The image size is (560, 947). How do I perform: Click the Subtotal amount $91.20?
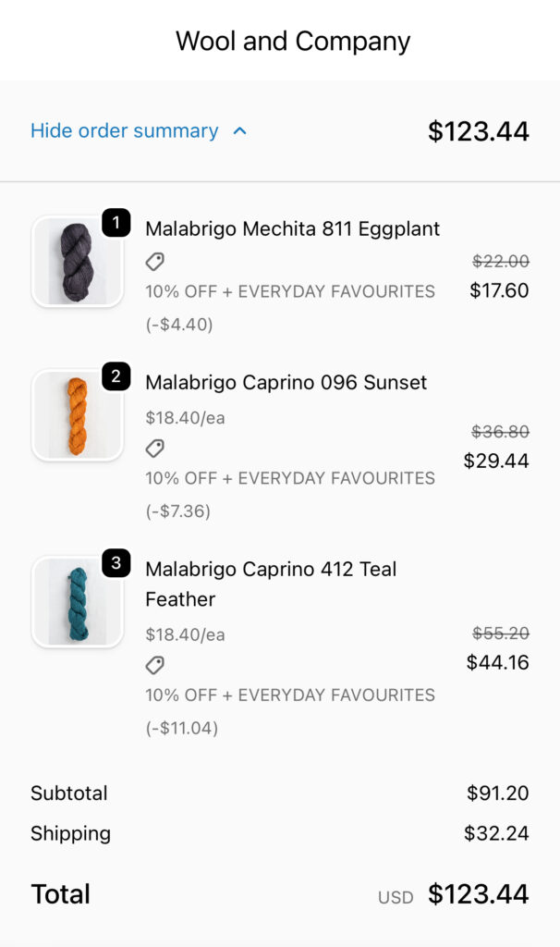point(497,793)
